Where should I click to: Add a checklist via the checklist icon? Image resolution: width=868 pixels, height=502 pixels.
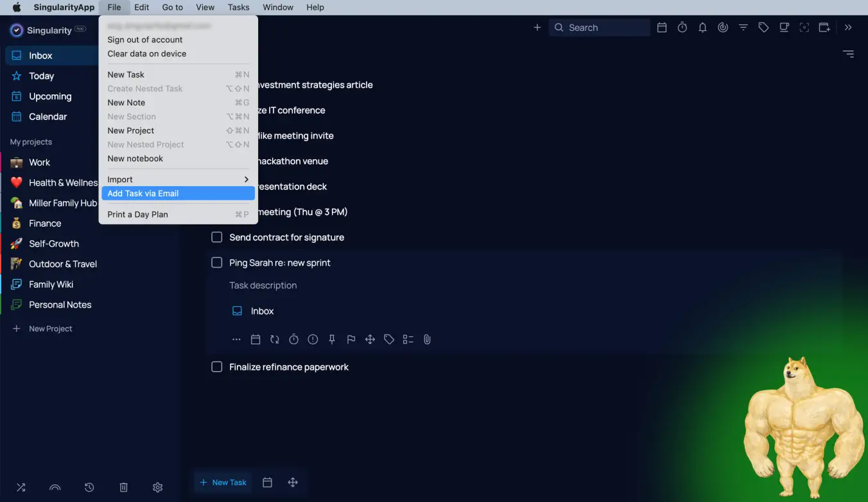(x=408, y=339)
